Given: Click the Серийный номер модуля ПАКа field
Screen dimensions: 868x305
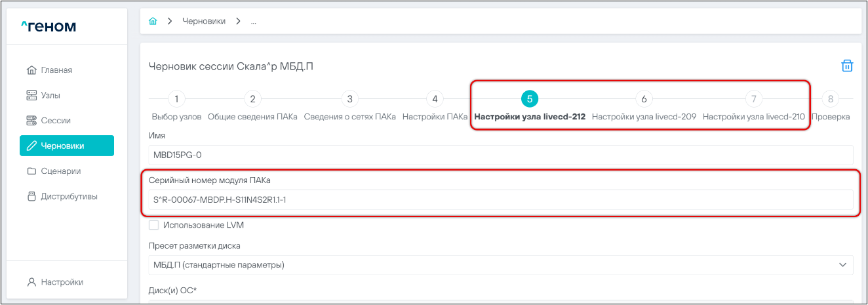Looking at the screenshot, I should click(501, 199).
